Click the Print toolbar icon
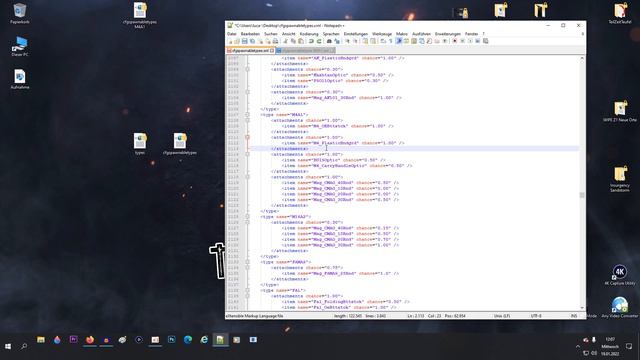 pyautogui.click(x=275, y=41)
